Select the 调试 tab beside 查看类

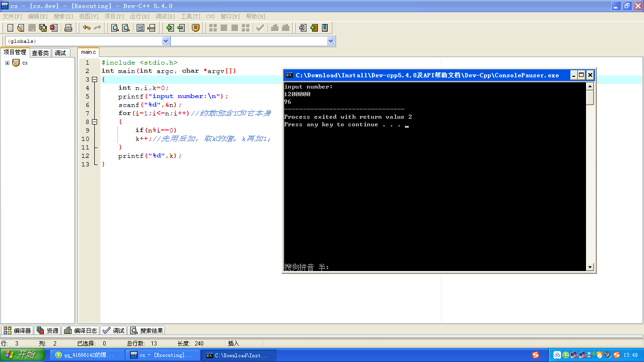[x=60, y=53]
